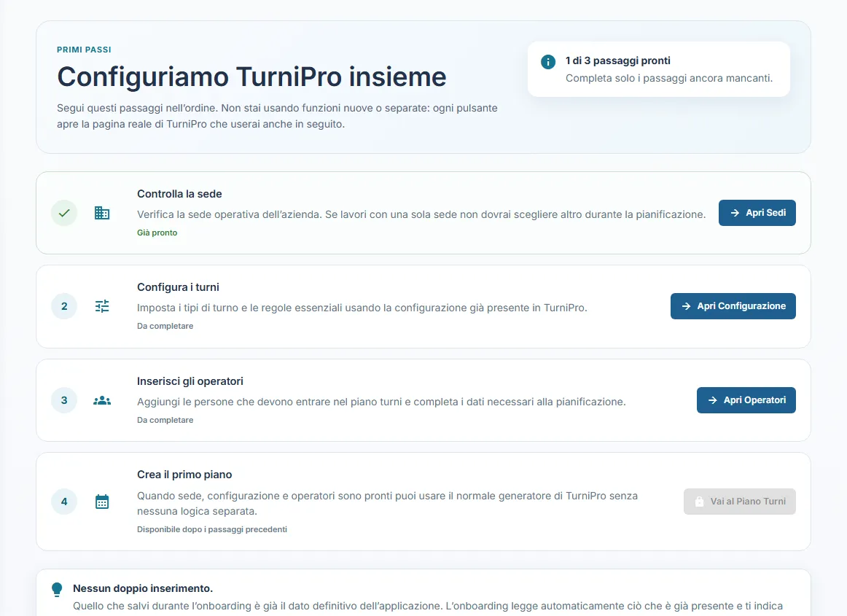Click the 'Inserisci gli operatori' heading
The width and height of the screenshot is (847, 616).
[190, 381]
